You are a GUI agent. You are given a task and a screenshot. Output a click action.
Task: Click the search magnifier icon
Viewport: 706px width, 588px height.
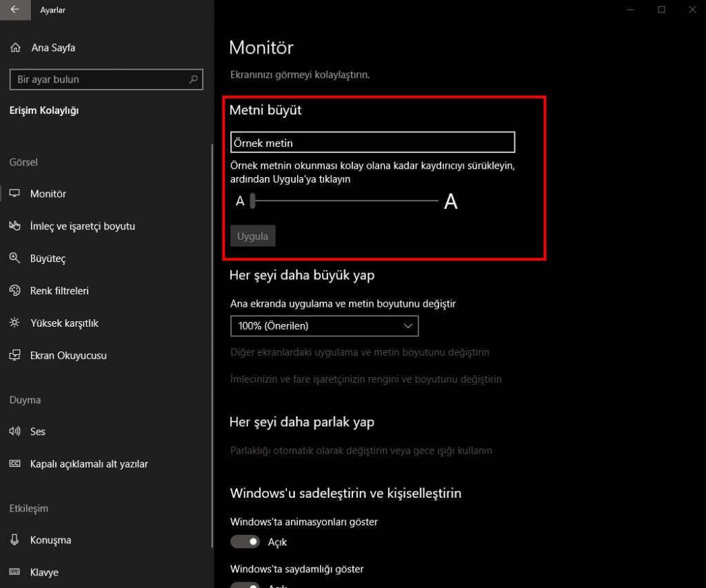194,79
